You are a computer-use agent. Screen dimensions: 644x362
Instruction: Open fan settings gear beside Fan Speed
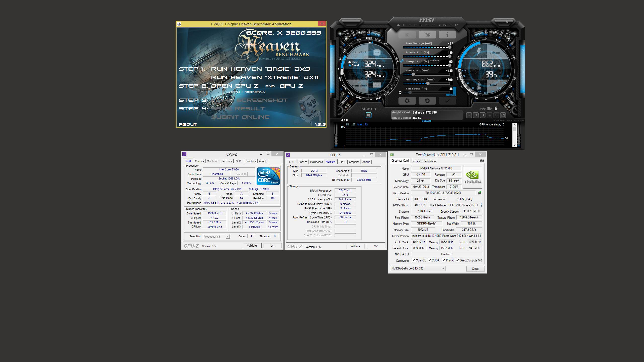click(x=400, y=93)
